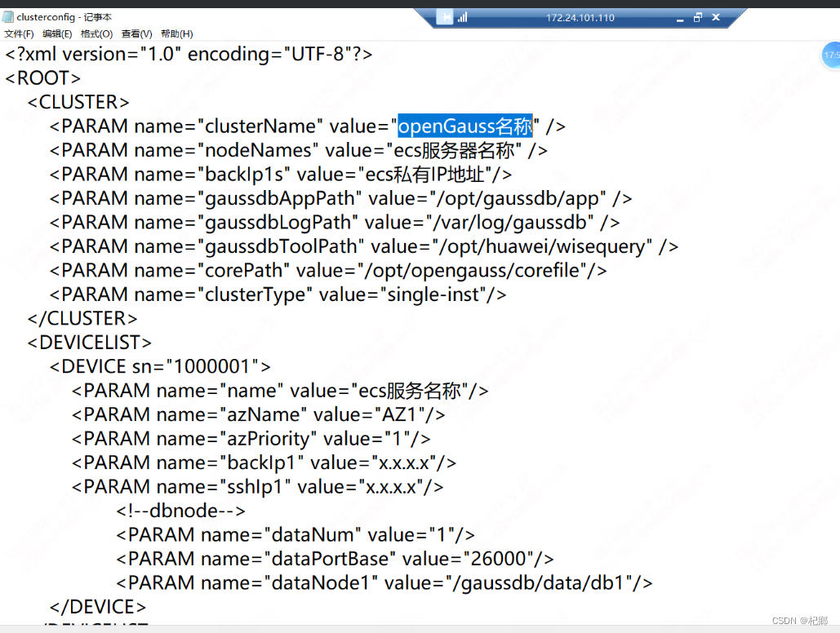Click the 172.24.101.110 address label

tap(580, 18)
